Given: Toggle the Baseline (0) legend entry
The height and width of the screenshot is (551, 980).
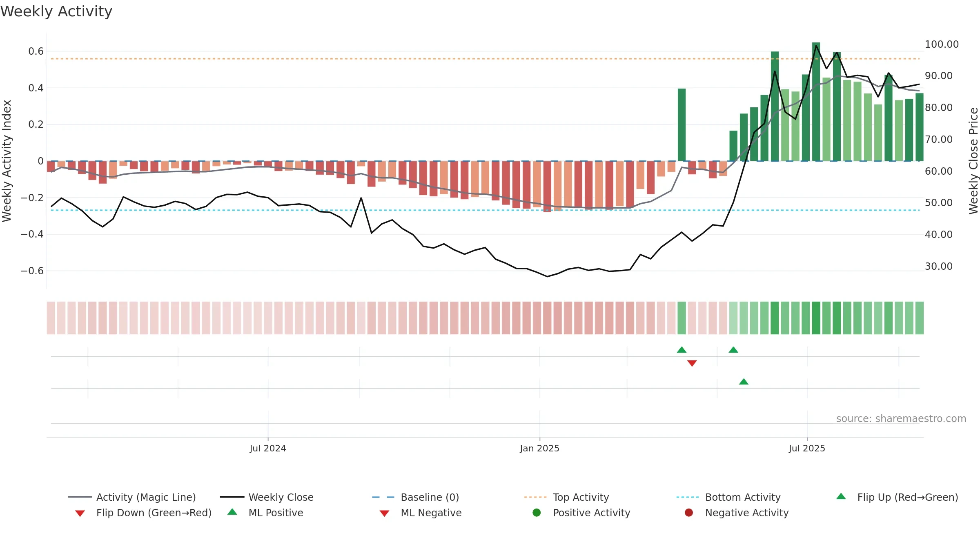Looking at the screenshot, I should 416,497.
